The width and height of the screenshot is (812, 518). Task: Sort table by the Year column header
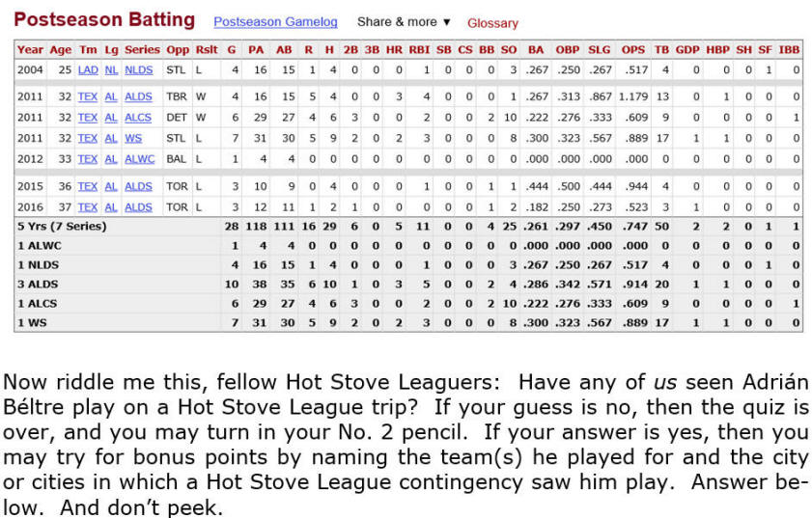point(30,49)
